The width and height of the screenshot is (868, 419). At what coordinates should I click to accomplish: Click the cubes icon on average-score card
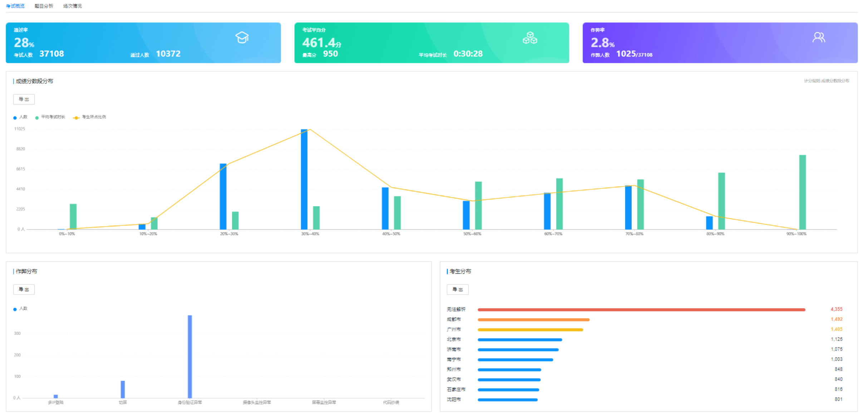pyautogui.click(x=530, y=38)
